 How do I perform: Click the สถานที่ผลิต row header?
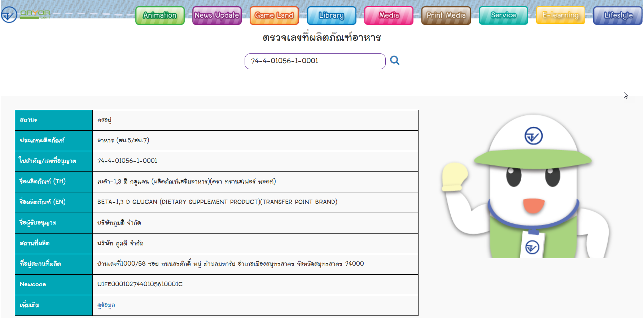(x=54, y=244)
